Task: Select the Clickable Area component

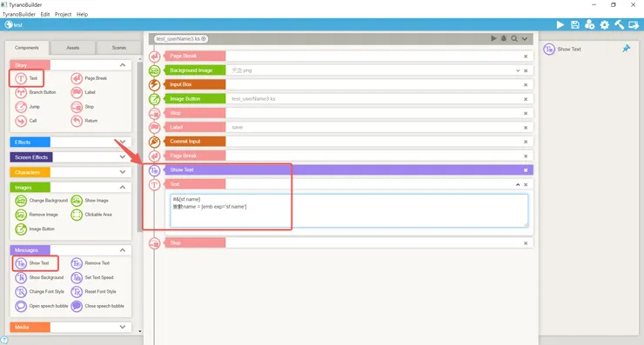Action: tap(91, 215)
